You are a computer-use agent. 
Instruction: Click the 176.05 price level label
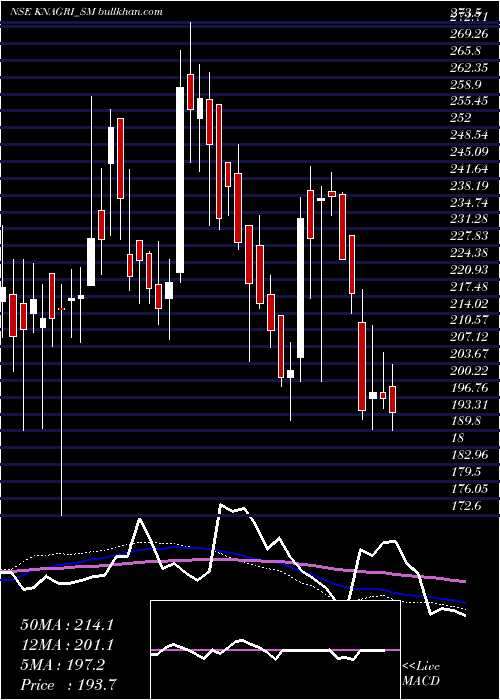(x=468, y=489)
